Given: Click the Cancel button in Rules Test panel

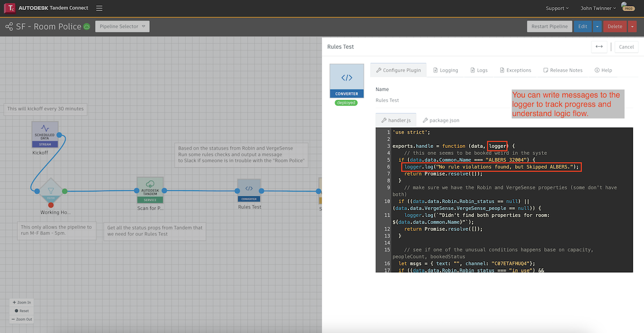Looking at the screenshot, I should point(626,47).
